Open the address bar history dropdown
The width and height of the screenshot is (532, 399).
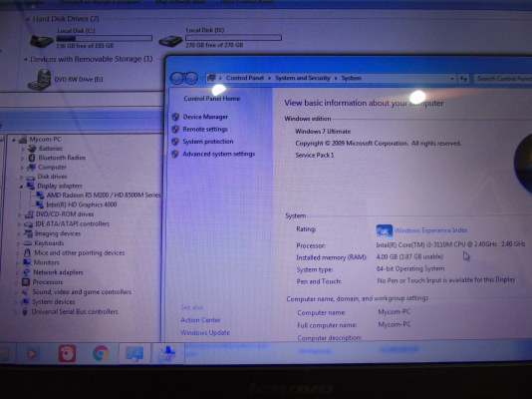click(452, 79)
